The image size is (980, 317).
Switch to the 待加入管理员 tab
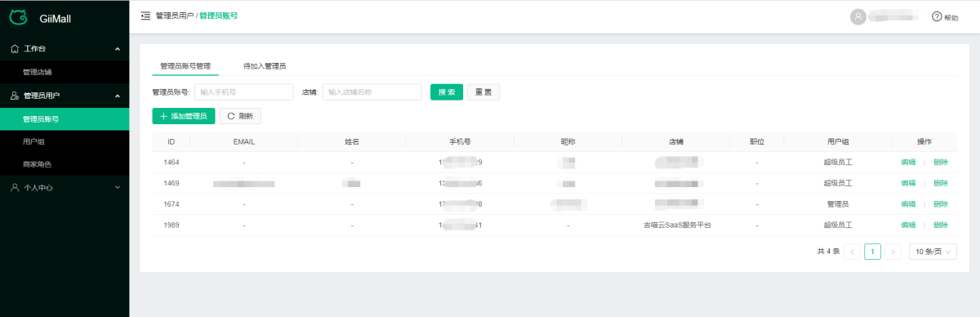265,65
